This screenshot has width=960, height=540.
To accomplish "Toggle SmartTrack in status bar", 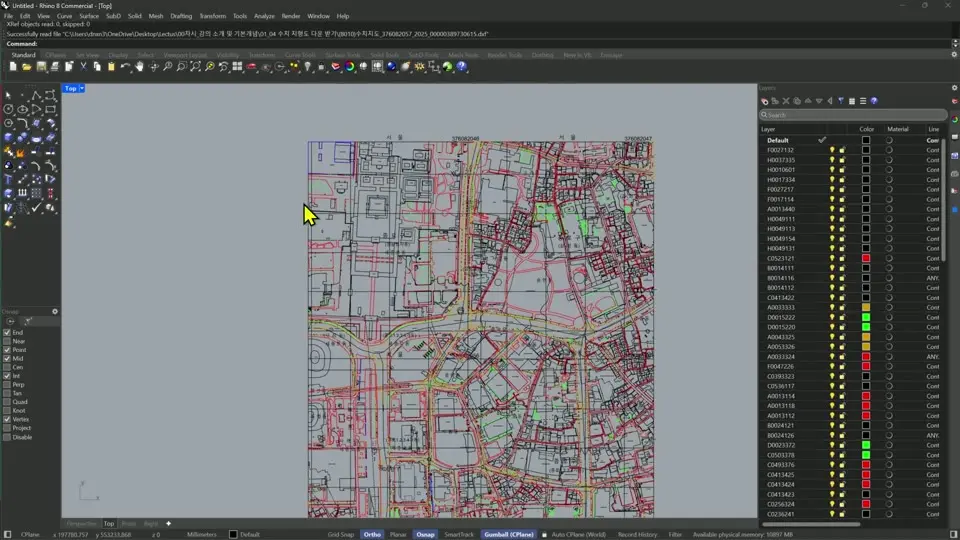I will tap(459, 534).
